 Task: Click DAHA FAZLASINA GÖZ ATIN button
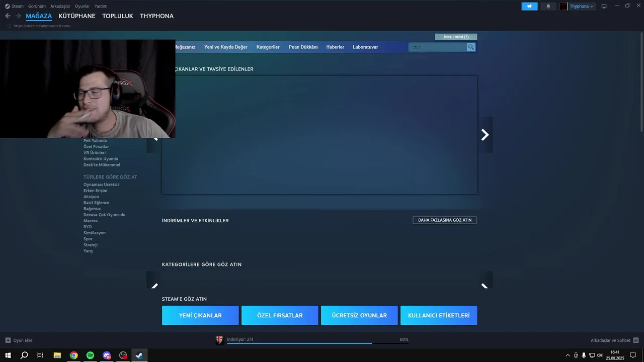445,220
